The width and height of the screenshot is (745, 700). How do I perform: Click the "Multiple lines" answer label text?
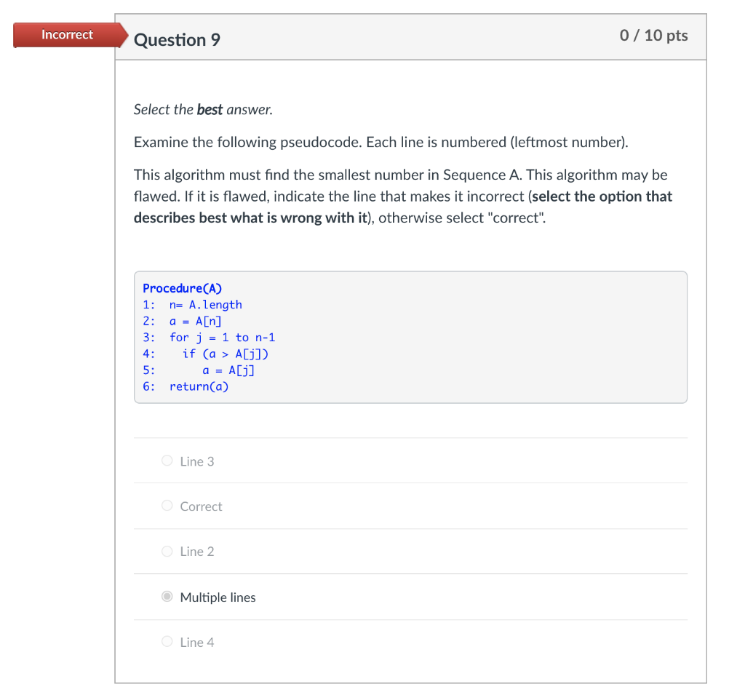pyautogui.click(x=218, y=597)
